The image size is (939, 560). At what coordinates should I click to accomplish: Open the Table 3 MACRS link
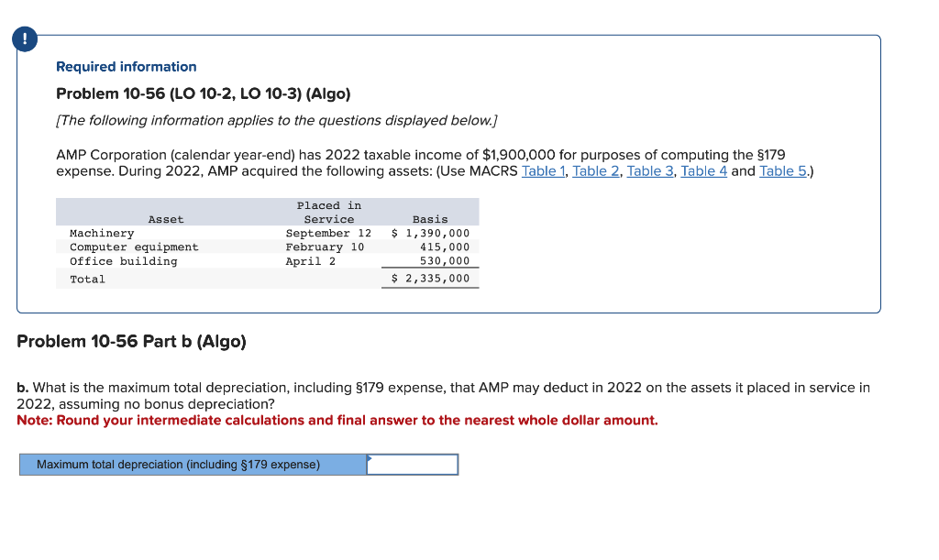pyautogui.click(x=651, y=170)
